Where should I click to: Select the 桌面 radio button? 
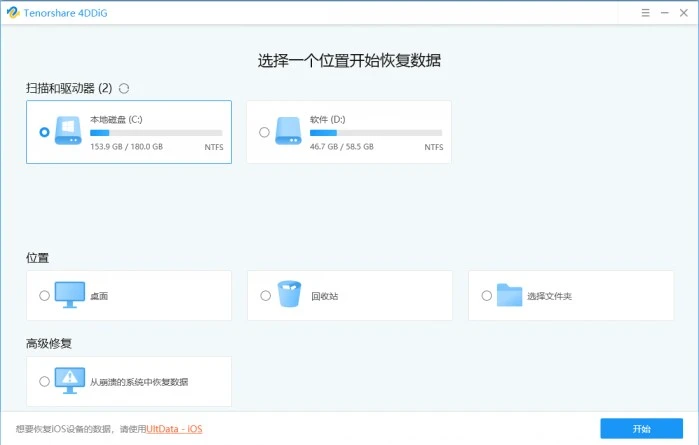44,296
